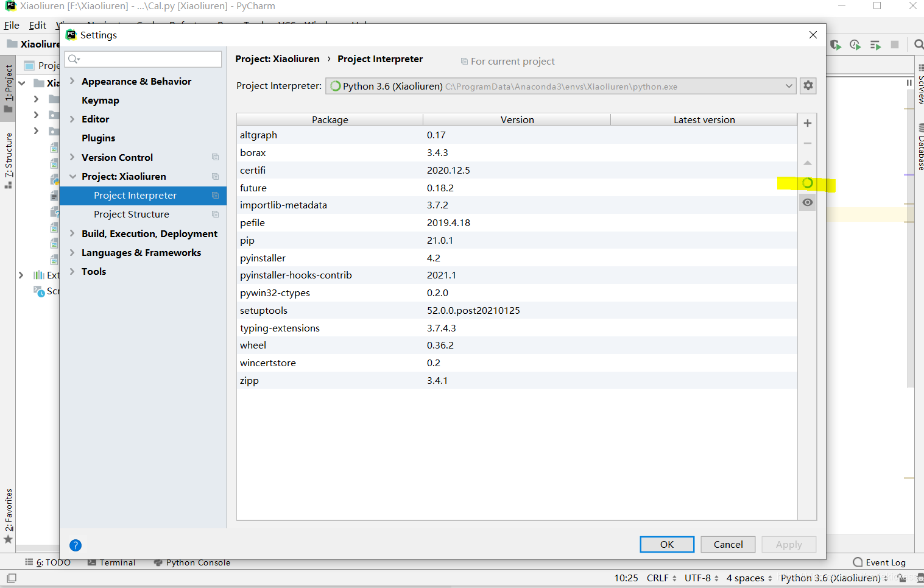Click Run with Coverage toolbar icon
This screenshot has width=924, height=588.
tap(836, 44)
